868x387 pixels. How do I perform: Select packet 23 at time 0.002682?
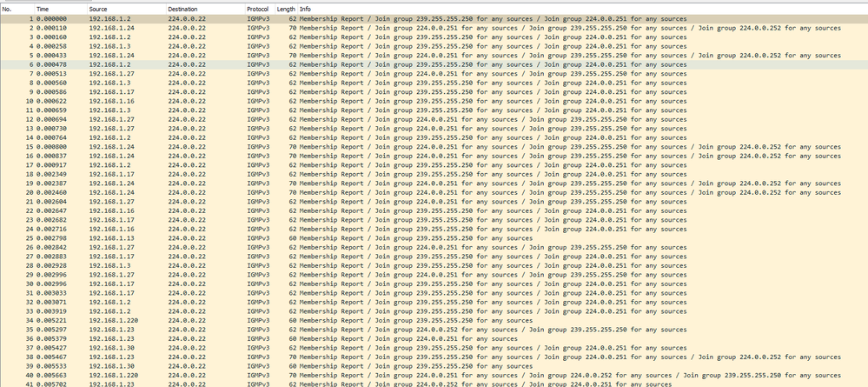(434, 220)
